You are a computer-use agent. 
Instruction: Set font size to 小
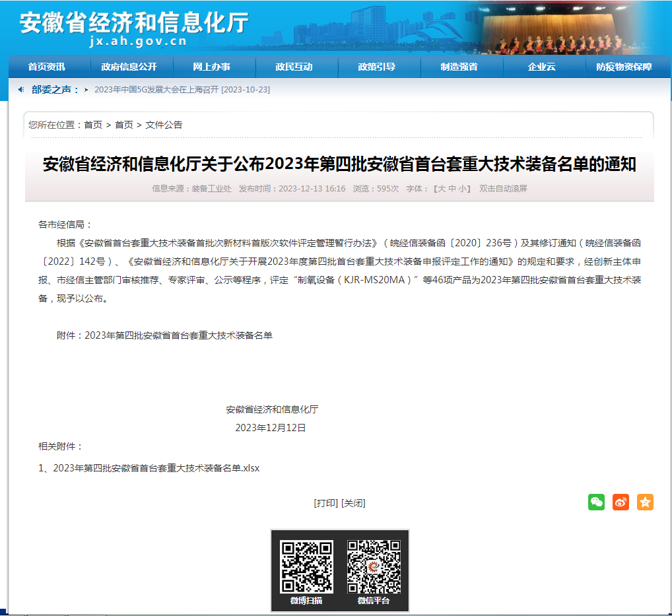pos(462,189)
